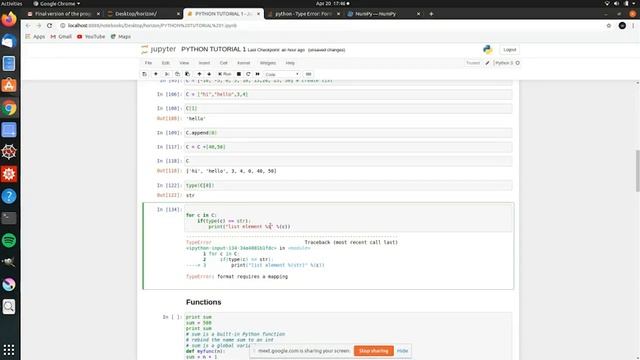640x360 pixels.
Task: Close the PYTHON TUTORIAL 1 tab
Action: (258, 14)
